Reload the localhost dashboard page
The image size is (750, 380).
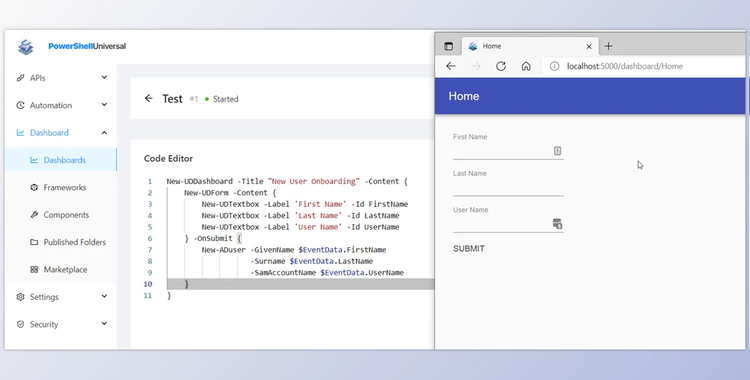point(501,66)
